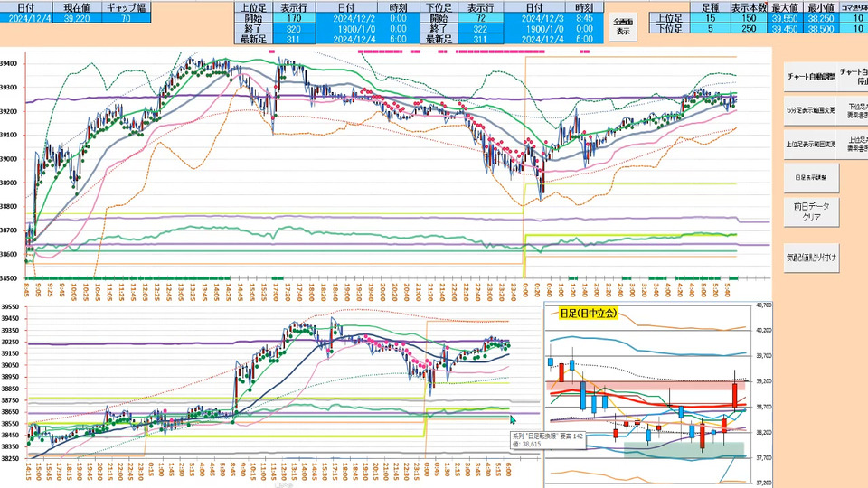Select 上位足 終了 表示行 cell 320
The height and width of the screenshot is (488, 868).
(x=294, y=29)
